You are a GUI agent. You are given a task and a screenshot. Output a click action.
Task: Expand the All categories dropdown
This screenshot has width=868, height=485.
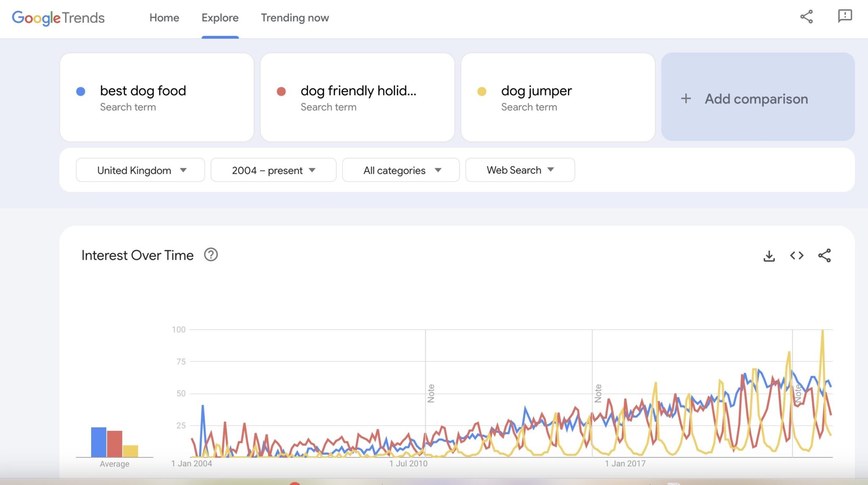pos(401,170)
